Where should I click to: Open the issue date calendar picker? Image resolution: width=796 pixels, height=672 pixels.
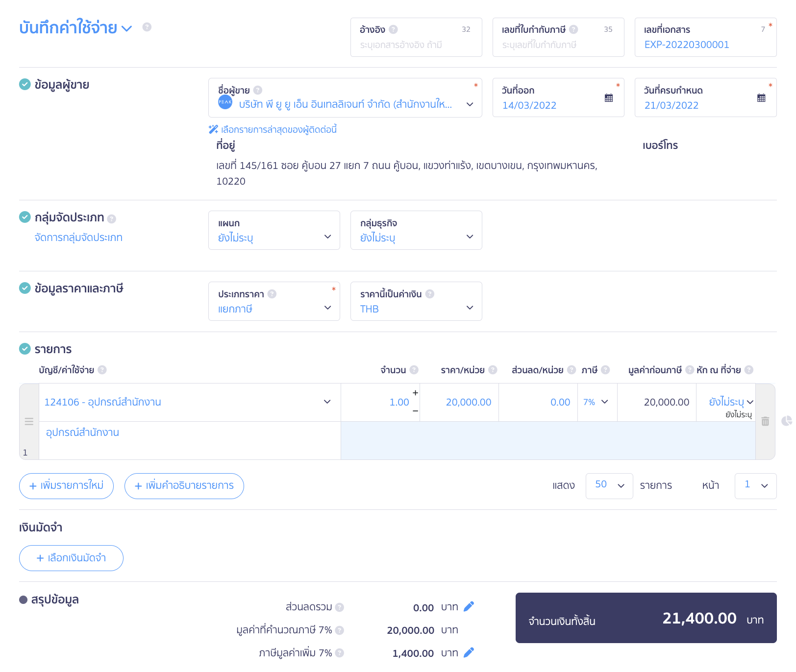tap(608, 98)
